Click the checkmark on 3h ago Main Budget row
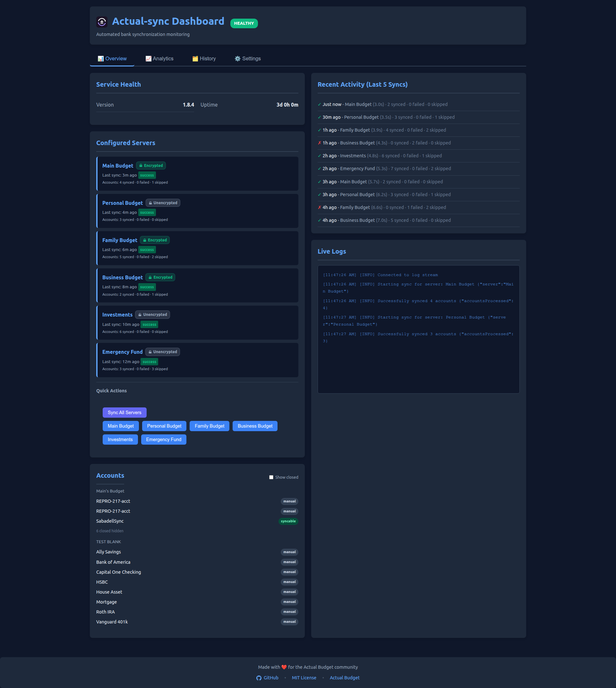The width and height of the screenshot is (616, 688). 320,182
